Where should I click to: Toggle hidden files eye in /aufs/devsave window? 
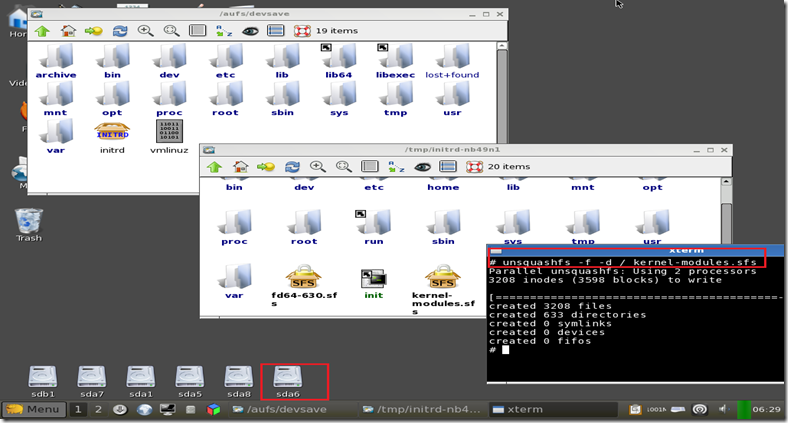pyautogui.click(x=250, y=31)
